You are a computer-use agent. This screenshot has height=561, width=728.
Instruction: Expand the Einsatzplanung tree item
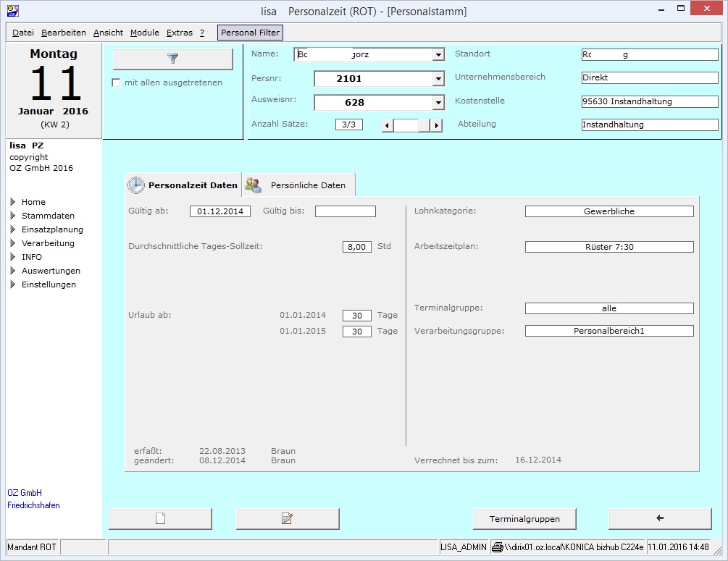click(x=13, y=229)
